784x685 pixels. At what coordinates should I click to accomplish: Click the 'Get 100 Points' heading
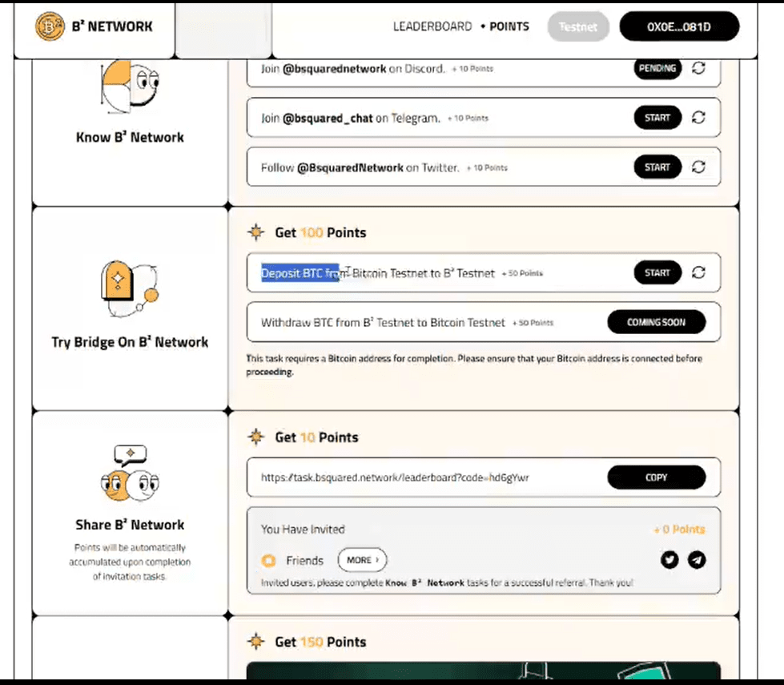(x=320, y=232)
